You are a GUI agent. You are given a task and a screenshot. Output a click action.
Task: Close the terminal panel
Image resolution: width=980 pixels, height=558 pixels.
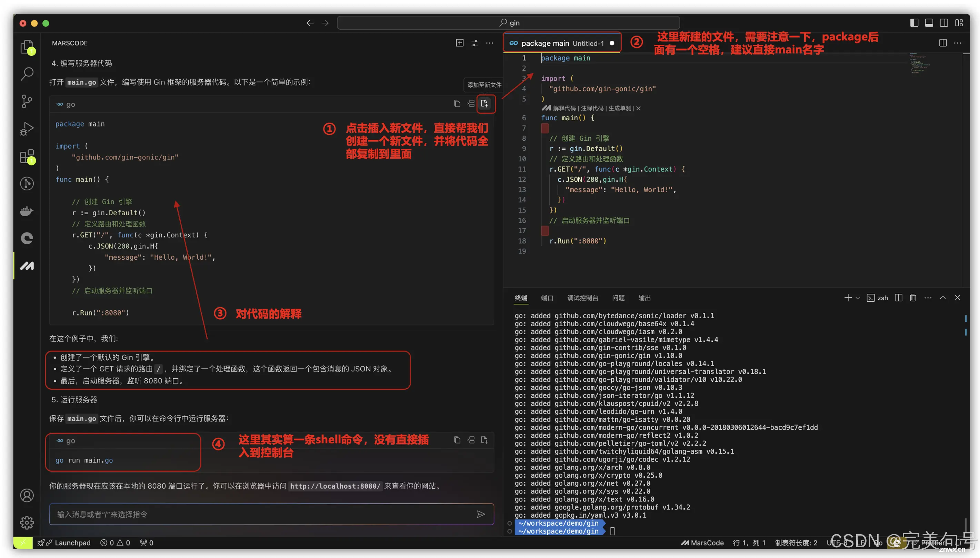click(x=957, y=298)
